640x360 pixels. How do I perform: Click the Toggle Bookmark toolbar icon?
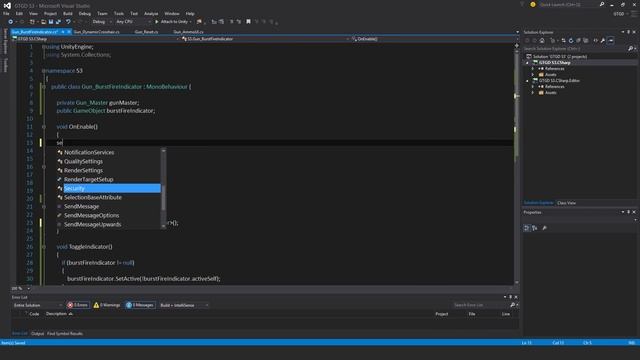[248, 22]
